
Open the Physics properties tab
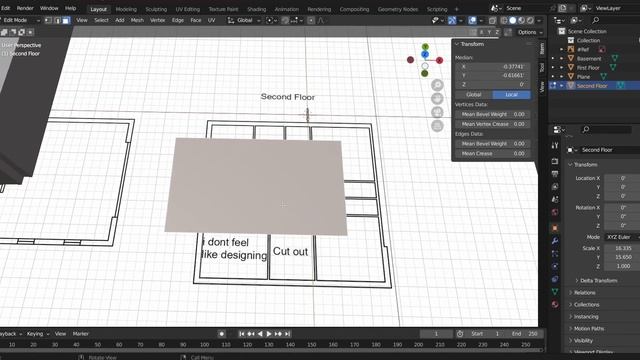(555, 266)
